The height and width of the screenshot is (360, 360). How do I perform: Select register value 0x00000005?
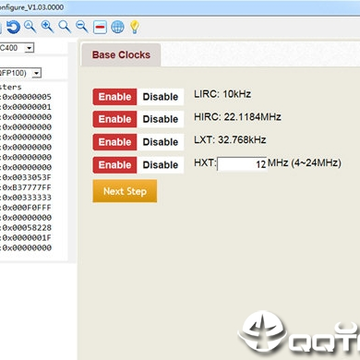click(x=27, y=97)
